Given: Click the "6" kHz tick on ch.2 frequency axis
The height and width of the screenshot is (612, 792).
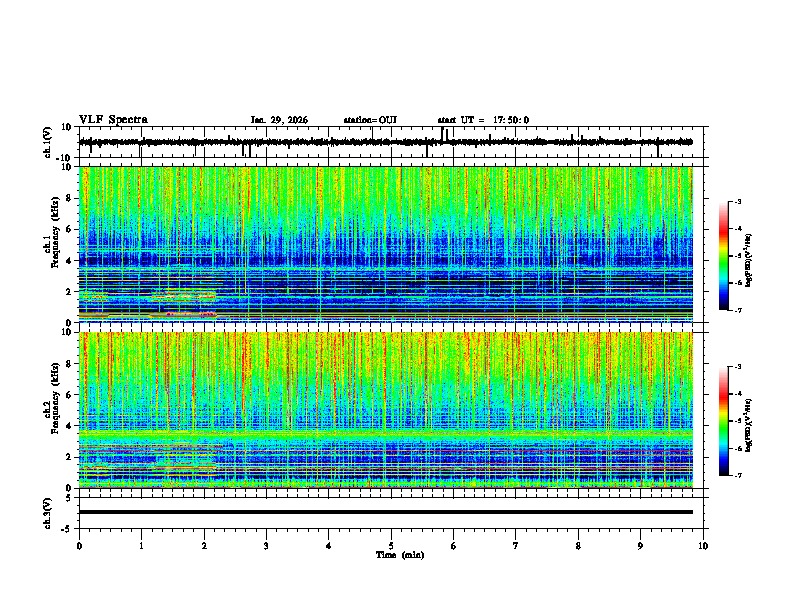Looking at the screenshot, I should coord(69,395).
